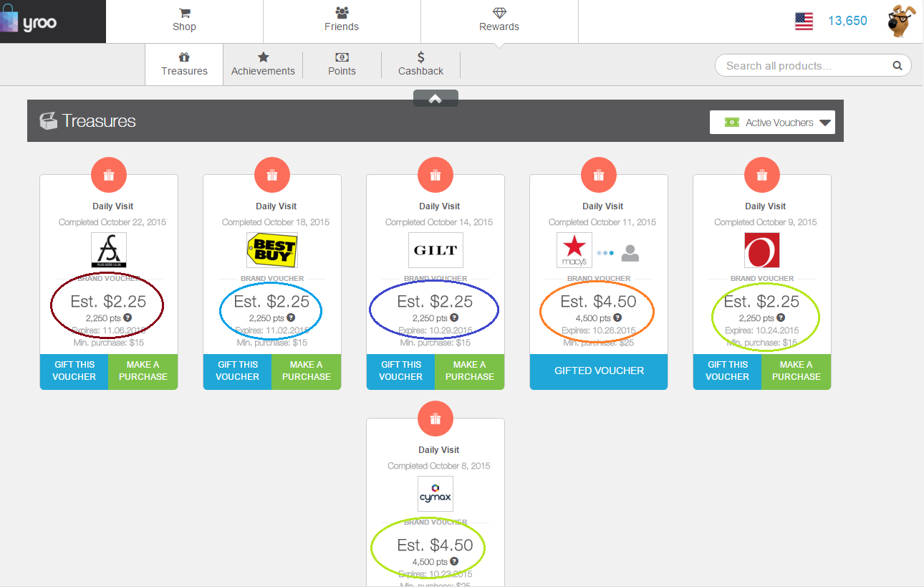Collapse the header with the up chevron

435,99
